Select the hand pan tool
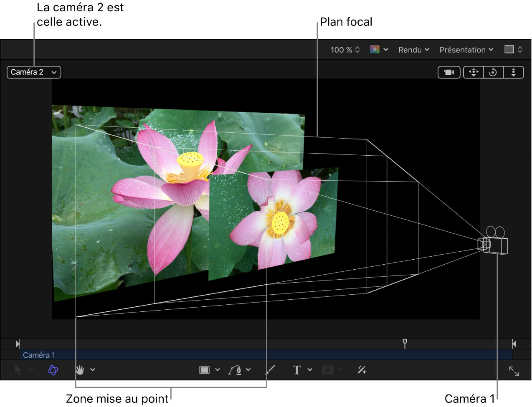This screenshot has height=407, width=532. tap(80, 370)
